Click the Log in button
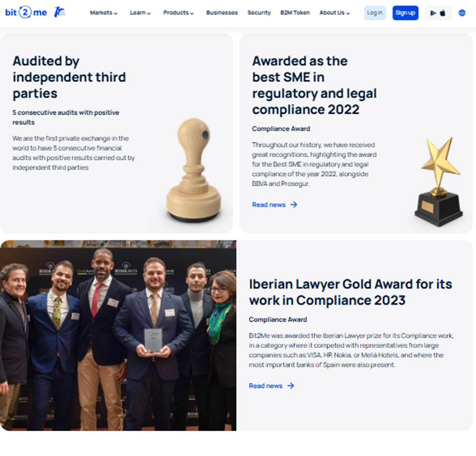 pos(375,13)
